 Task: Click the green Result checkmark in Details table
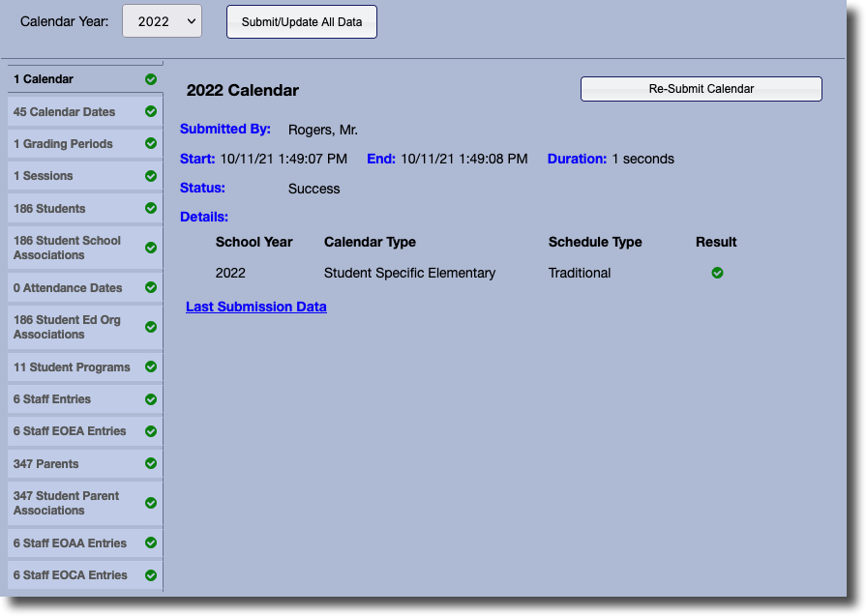[717, 273]
